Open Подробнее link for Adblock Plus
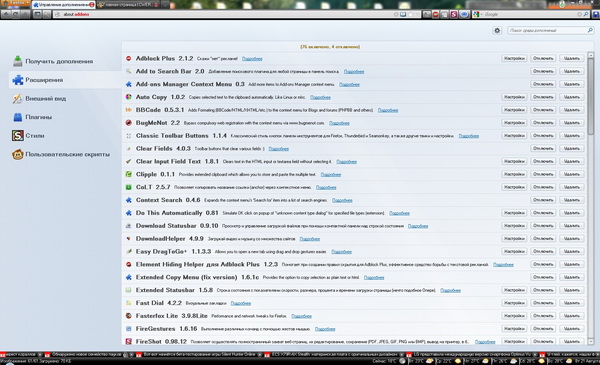Viewport: 600px width, 365px height. (x=252, y=59)
